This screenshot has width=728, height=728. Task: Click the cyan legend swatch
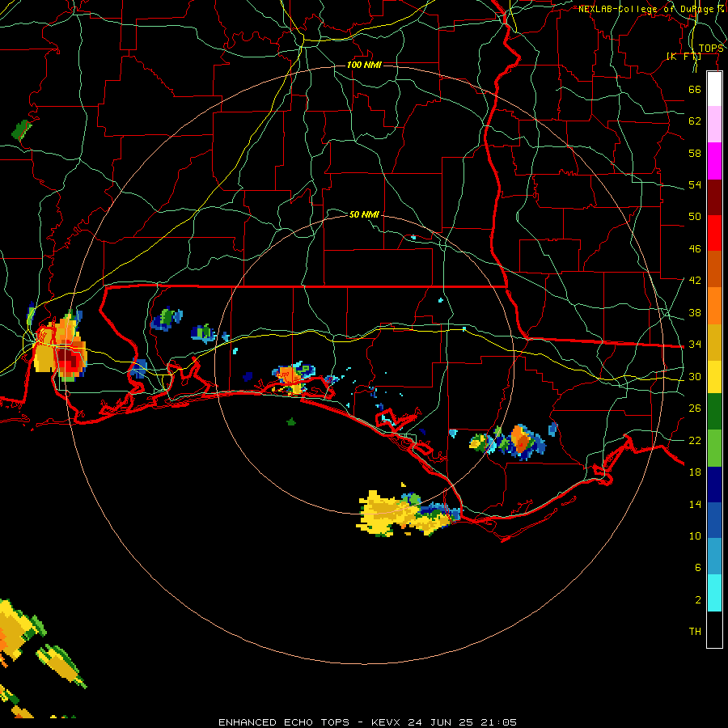pyautogui.click(x=714, y=593)
